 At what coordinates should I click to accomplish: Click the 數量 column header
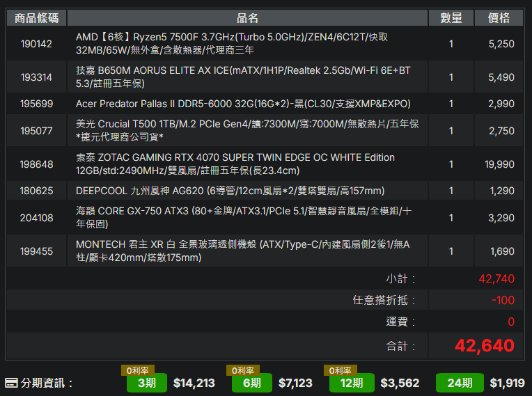point(451,18)
